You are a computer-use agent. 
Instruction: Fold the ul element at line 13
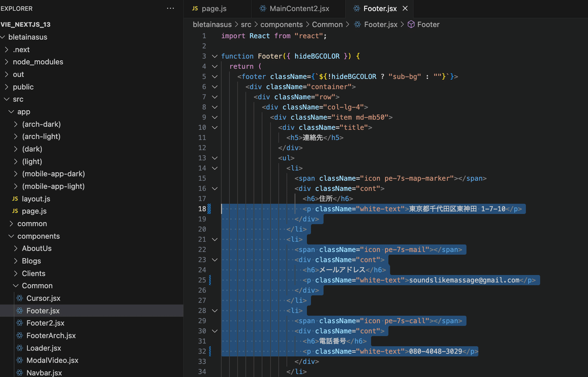[215, 158]
